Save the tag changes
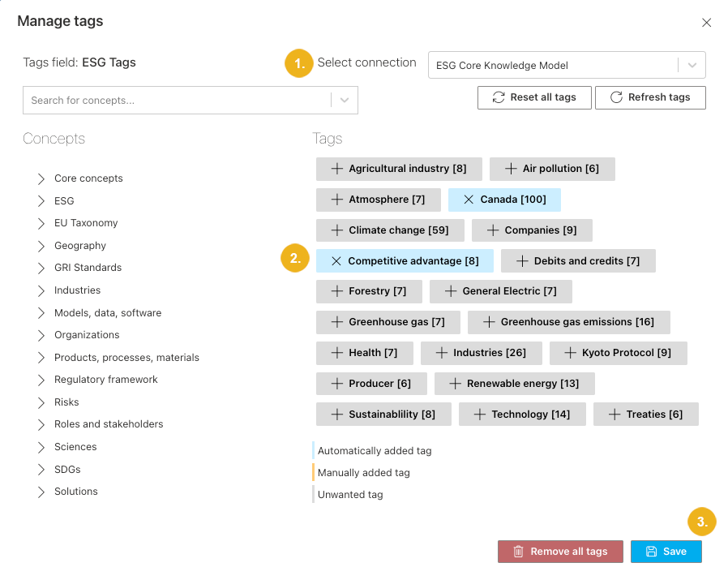The height and width of the screenshot is (580, 728). [666, 552]
